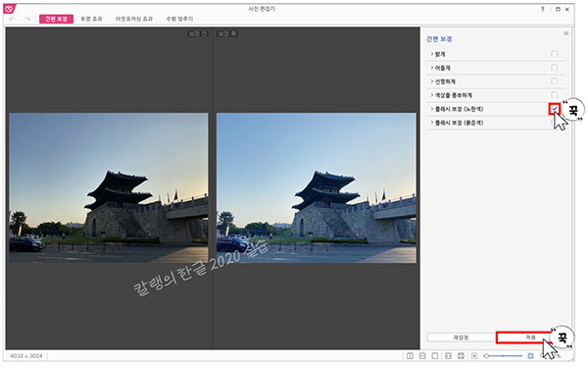This screenshot has height=367, width=588.
Task: Click the 사진 편집기 window title
Action: [262, 9]
